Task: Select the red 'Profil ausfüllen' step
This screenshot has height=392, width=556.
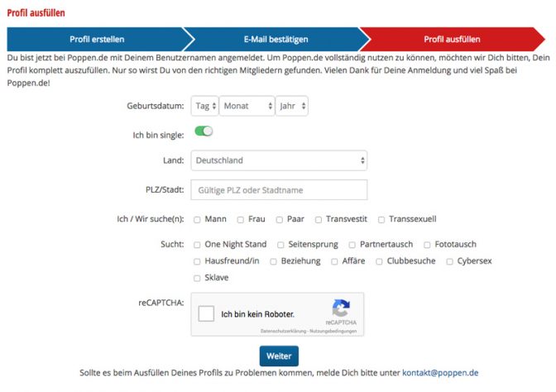Action: [452, 40]
